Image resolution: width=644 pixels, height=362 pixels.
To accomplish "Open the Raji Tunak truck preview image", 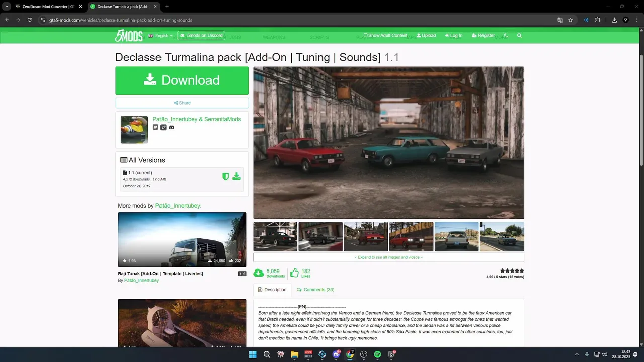I will tap(182, 239).
